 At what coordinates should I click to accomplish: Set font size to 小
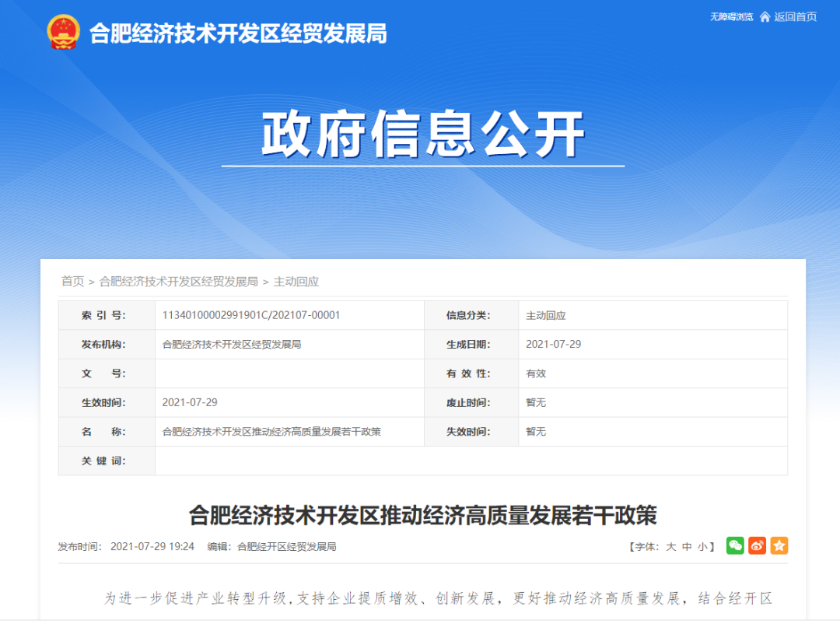tap(702, 547)
